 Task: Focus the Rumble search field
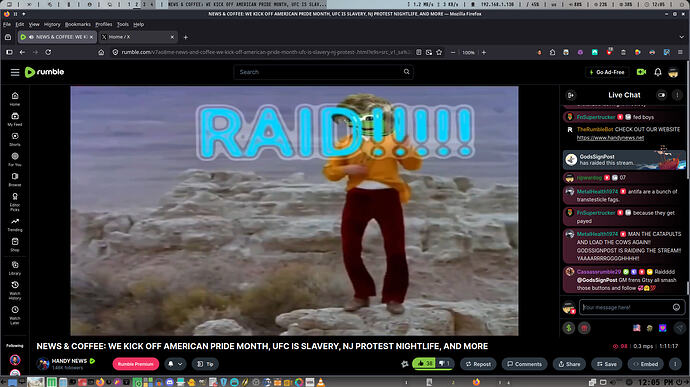click(323, 72)
